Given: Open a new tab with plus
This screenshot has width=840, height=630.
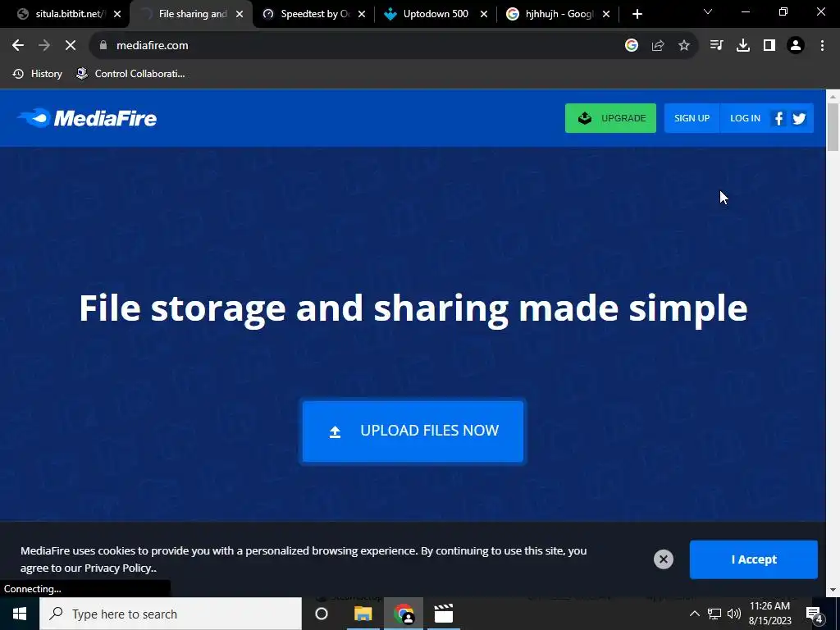Looking at the screenshot, I should point(637,15).
